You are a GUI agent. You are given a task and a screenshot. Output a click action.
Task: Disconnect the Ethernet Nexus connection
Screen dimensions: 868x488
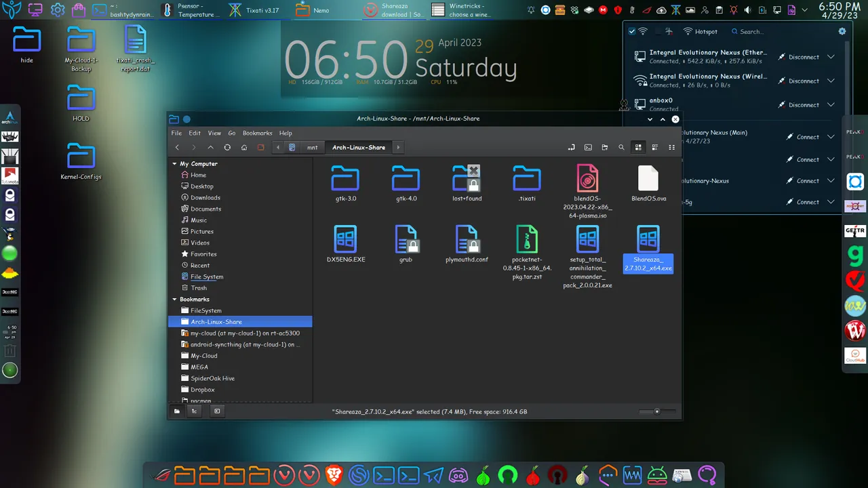pyautogui.click(x=799, y=57)
